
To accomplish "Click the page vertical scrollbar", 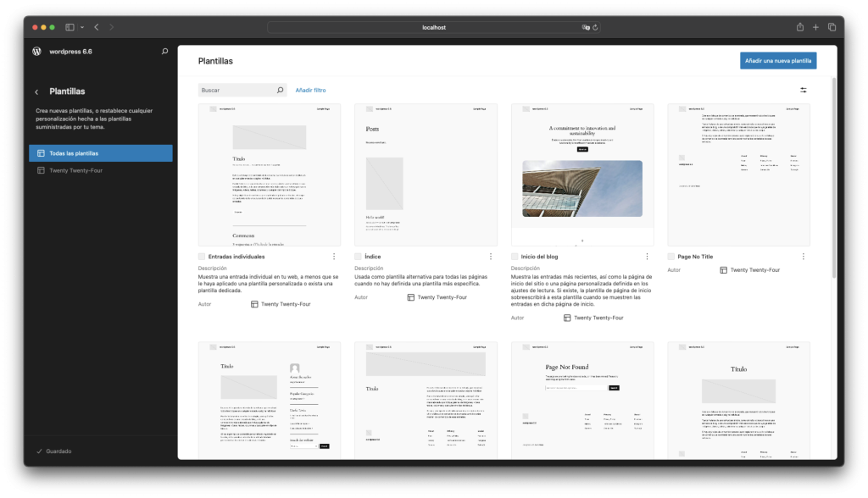I will click(x=834, y=177).
